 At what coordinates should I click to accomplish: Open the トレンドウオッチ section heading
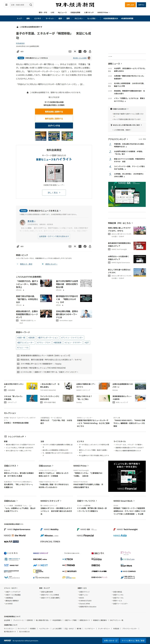[x=17, y=436]
